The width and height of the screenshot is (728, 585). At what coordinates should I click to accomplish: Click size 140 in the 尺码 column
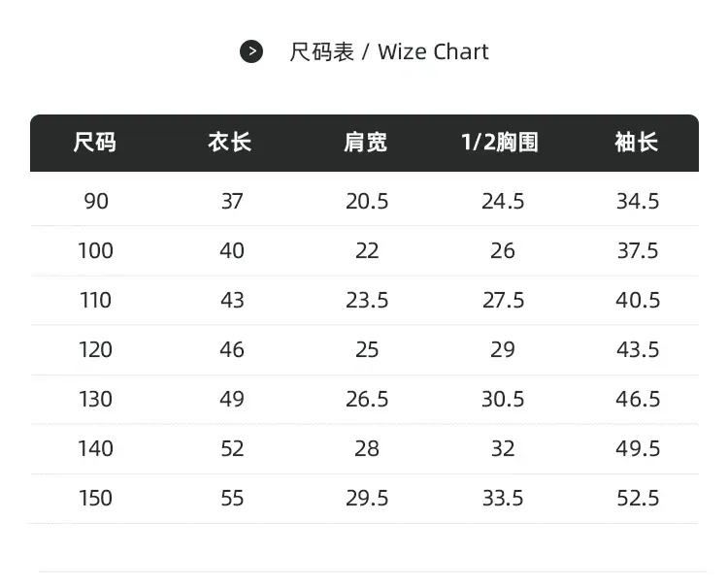pos(96,448)
